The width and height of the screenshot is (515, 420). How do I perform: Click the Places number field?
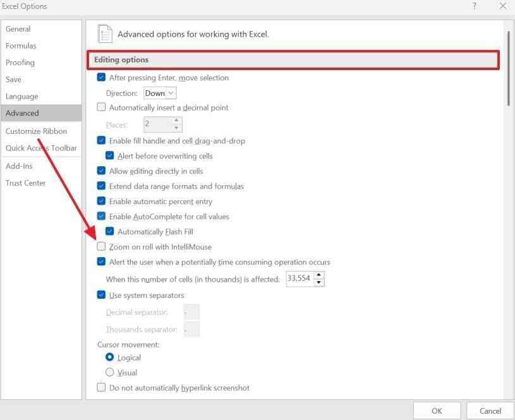click(158, 124)
